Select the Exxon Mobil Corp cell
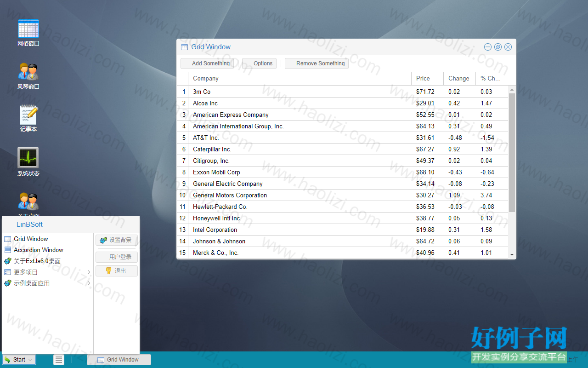Viewport: 588px width, 368px height. pos(300,172)
